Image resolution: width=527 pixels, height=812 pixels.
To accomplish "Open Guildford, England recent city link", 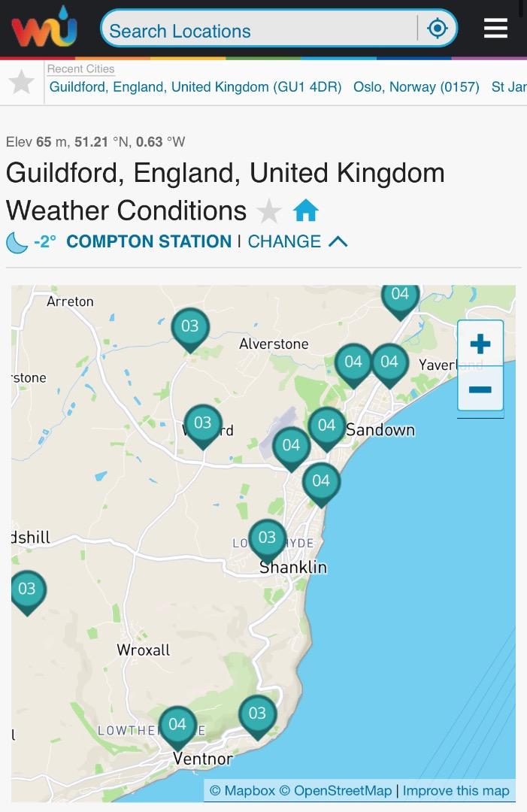I will (x=195, y=87).
